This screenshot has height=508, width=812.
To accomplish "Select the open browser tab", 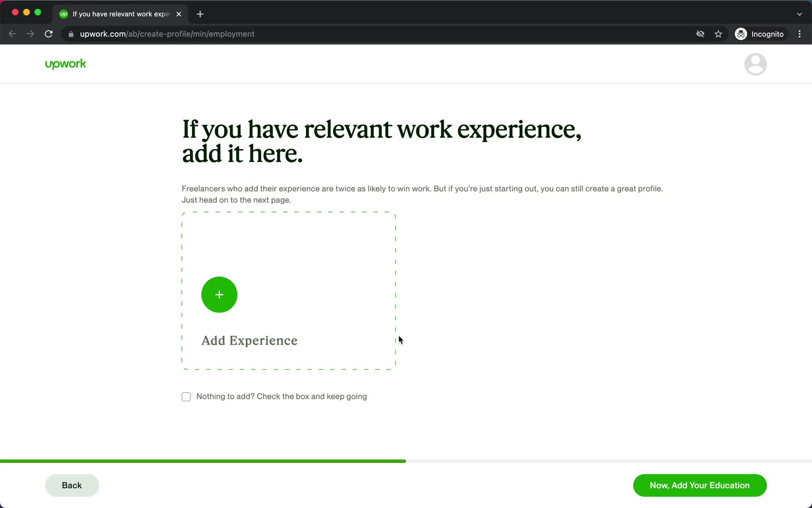I will click(x=119, y=14).
